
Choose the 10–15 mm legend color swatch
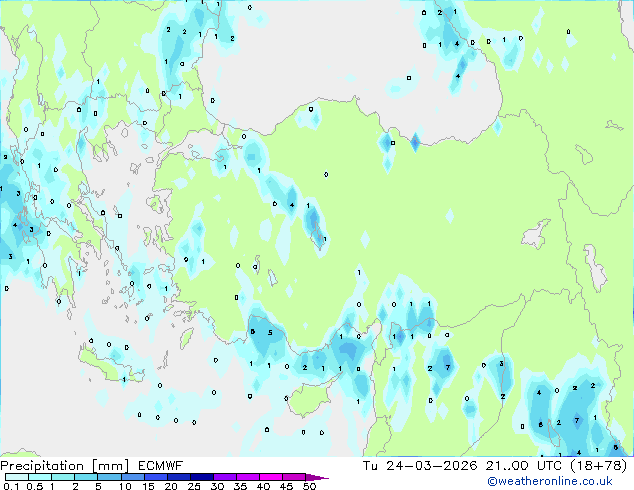(x=132, y=477)
